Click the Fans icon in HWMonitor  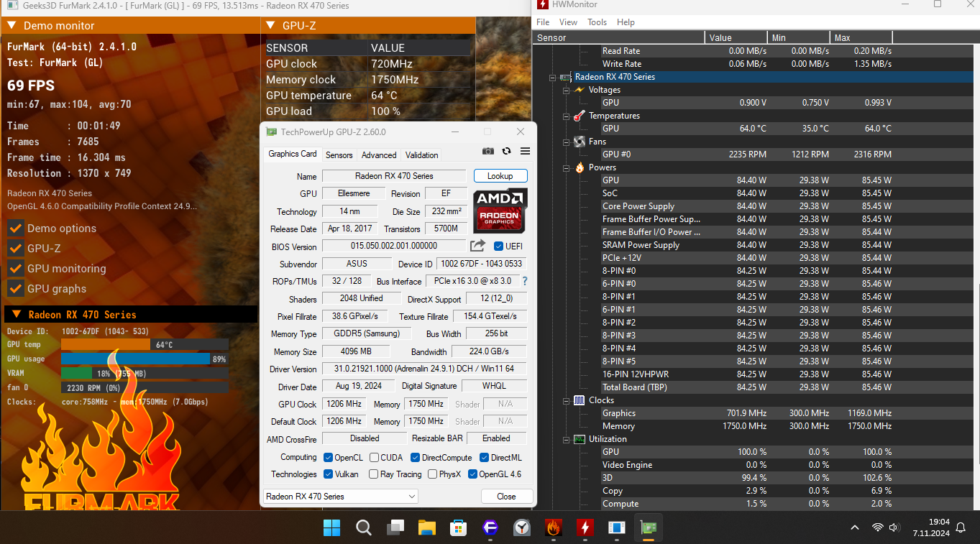(580, 142)
